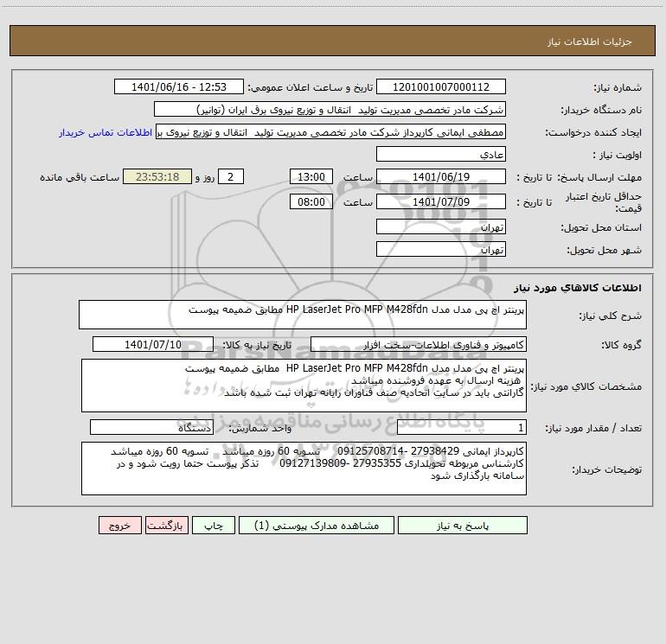Click deadline time field 13:00

[311, 176]
